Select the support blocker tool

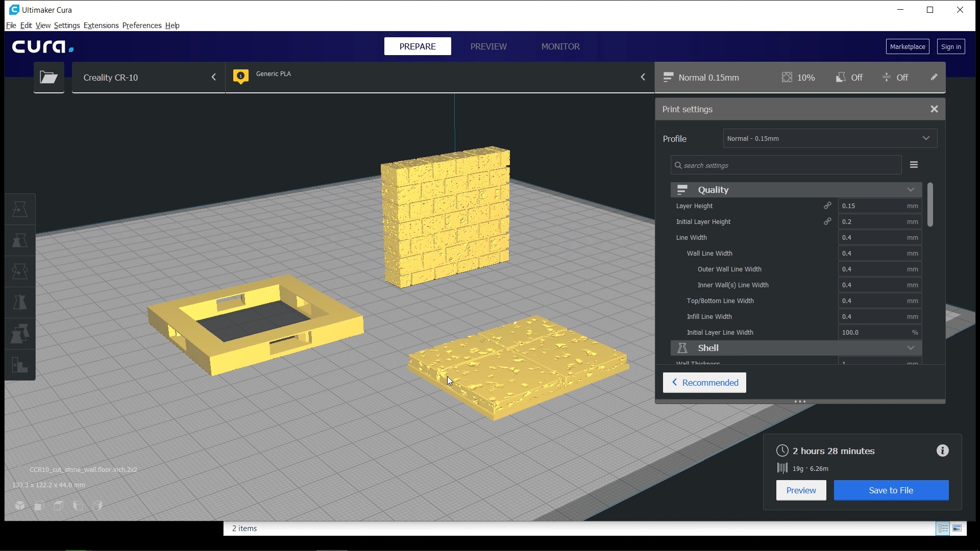click(19, 365)
